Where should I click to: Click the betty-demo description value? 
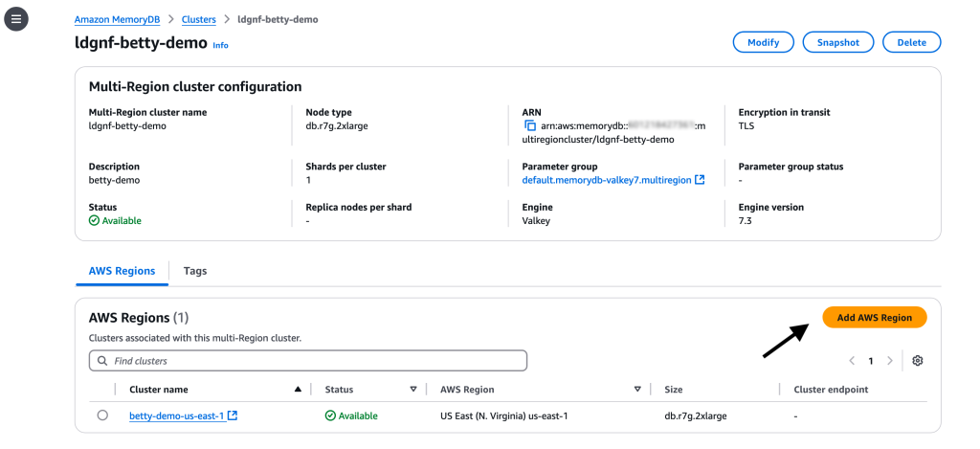tap(115, 180)
